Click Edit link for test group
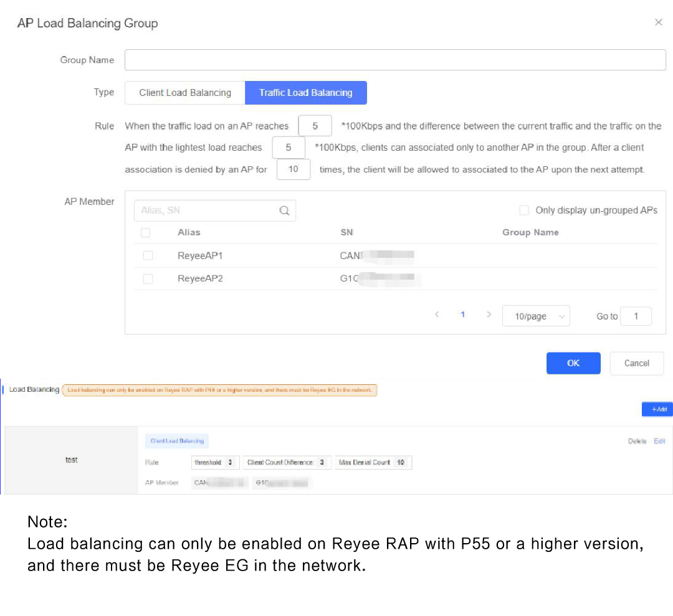The height and width of the screenshot is (616, 673). click(659, 442)
